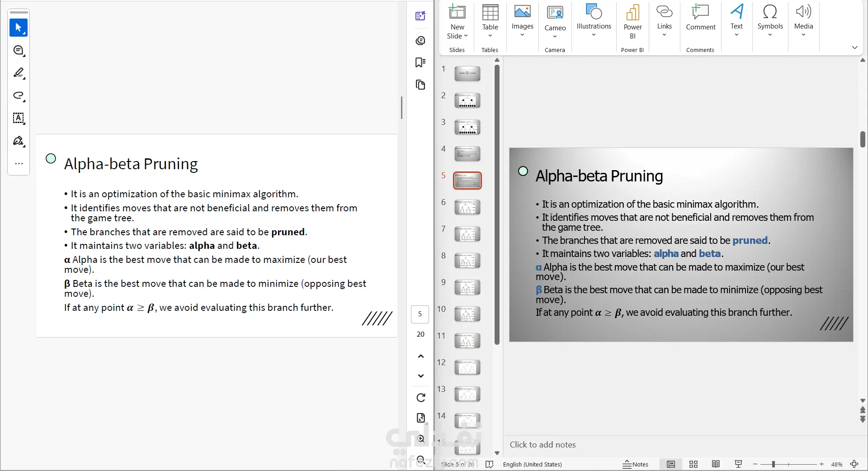
Task: Click the PDF page fit icon
Action: pyautogui.click(x=421, y=418)
